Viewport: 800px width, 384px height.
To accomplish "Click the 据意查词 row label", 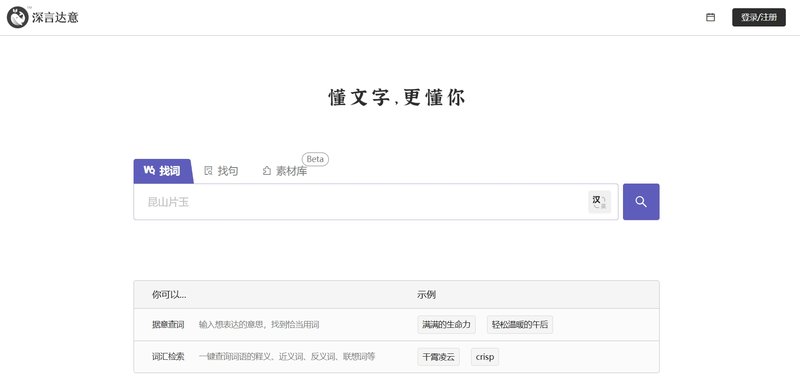I will [x=168, y=324].
